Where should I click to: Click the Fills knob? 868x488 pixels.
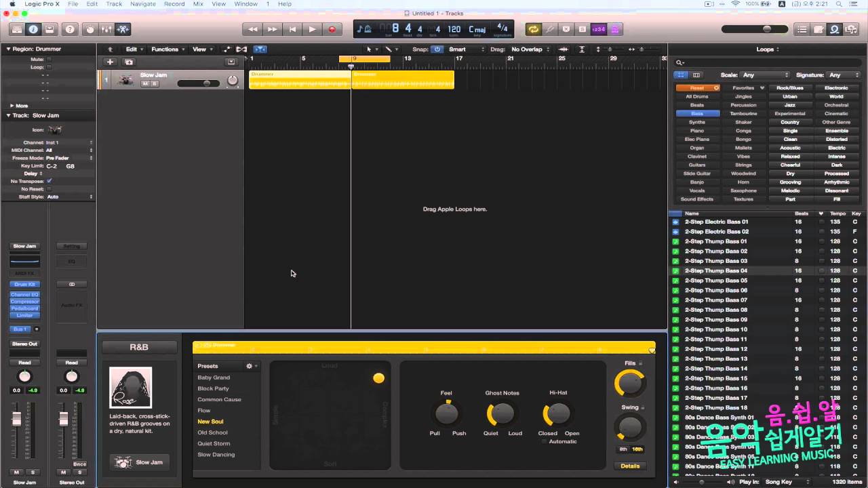(630, 383)
